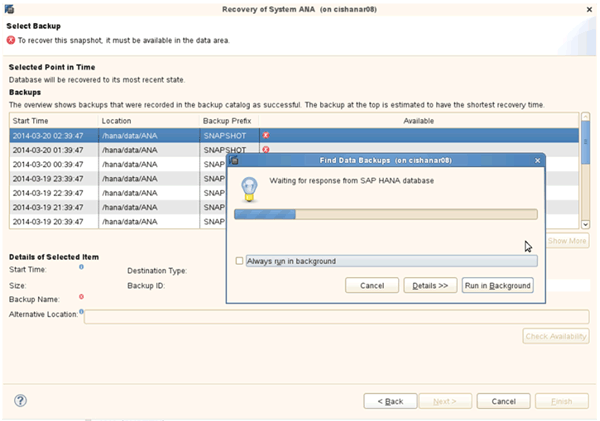Click the Find Data Backups dialog title icon

tap(234, 159)
